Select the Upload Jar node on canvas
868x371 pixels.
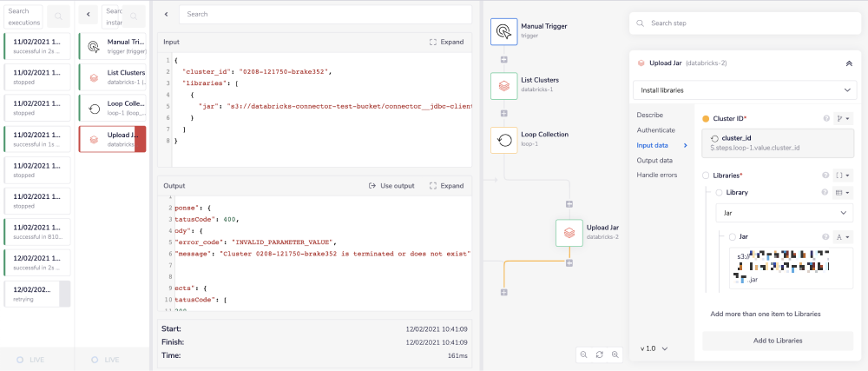click(x=569, y=233)
